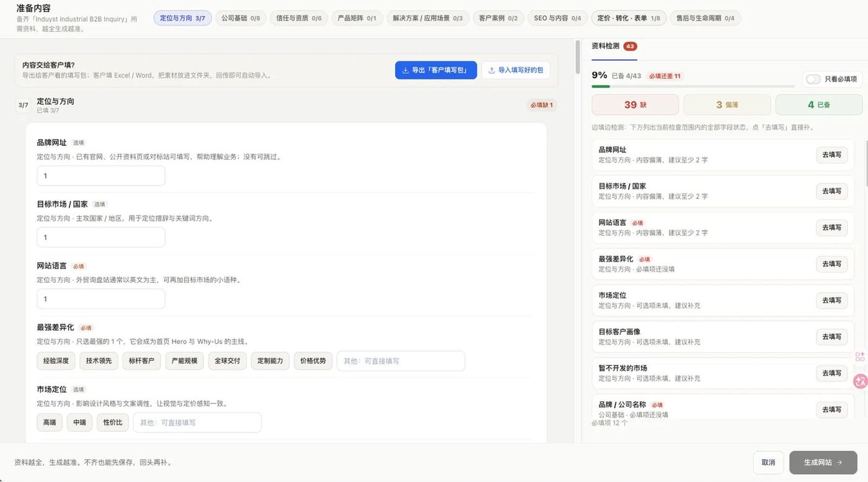Image resolution: width=868 pixels, height=482 pixels.
Task: Click 去填写 for 目标客户画像
Action: [832, 337]
